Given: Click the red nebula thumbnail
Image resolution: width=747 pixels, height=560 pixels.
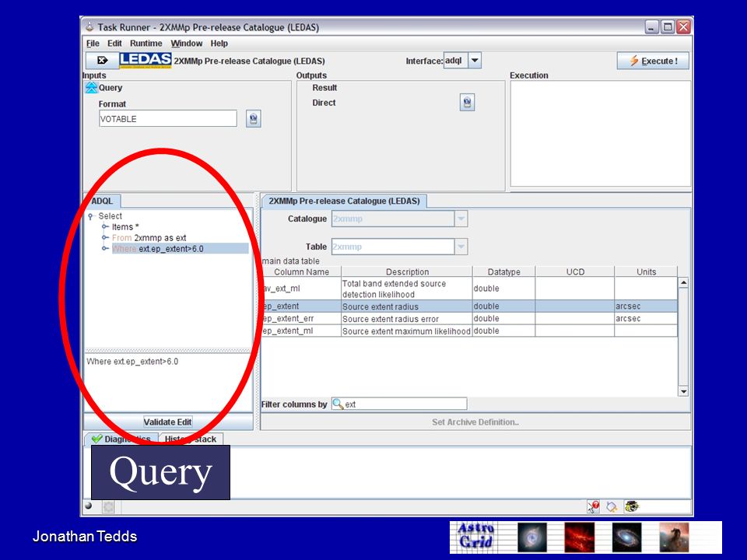Looking at the screenshot, I should click(579, 537).
